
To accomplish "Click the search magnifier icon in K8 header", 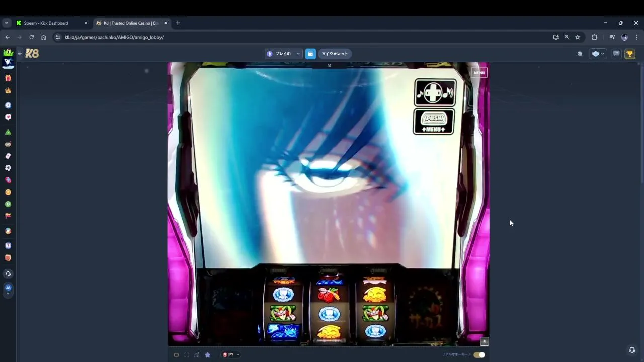I will pos(580,54).
